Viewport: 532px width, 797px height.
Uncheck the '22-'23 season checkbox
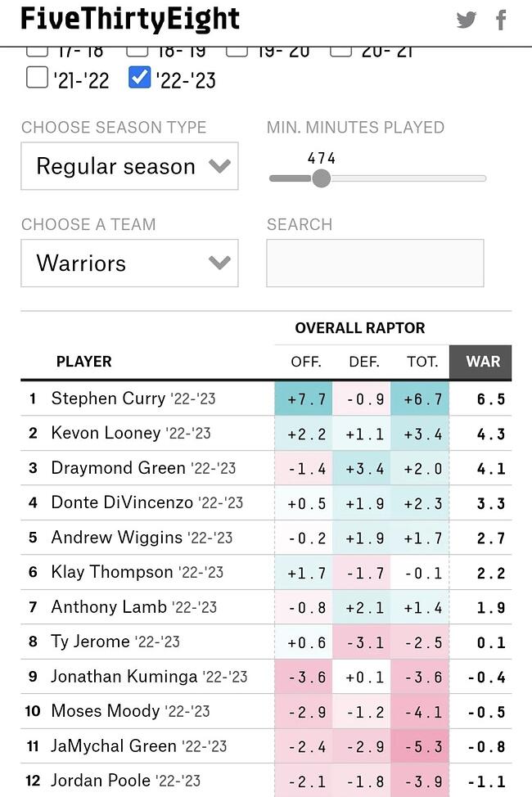coord(140,78)
